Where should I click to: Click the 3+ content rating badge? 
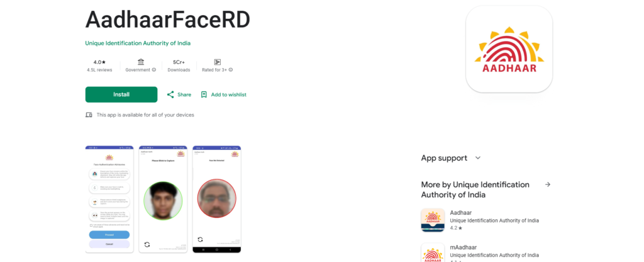217,62
